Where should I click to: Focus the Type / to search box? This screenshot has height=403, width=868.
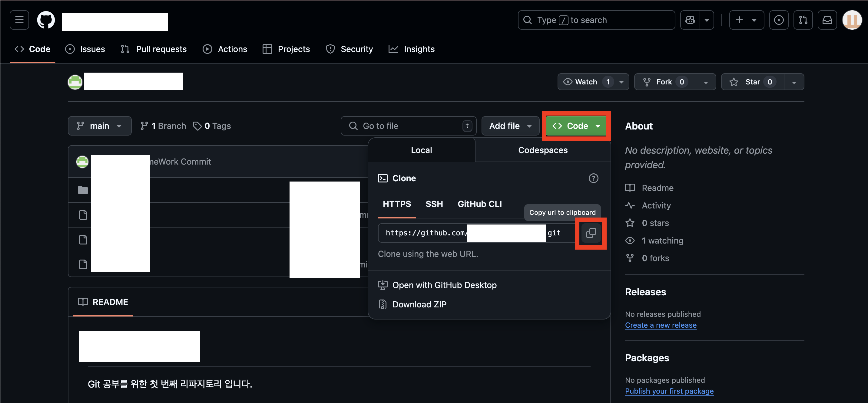pyautogui.click(x=596, y=20)
